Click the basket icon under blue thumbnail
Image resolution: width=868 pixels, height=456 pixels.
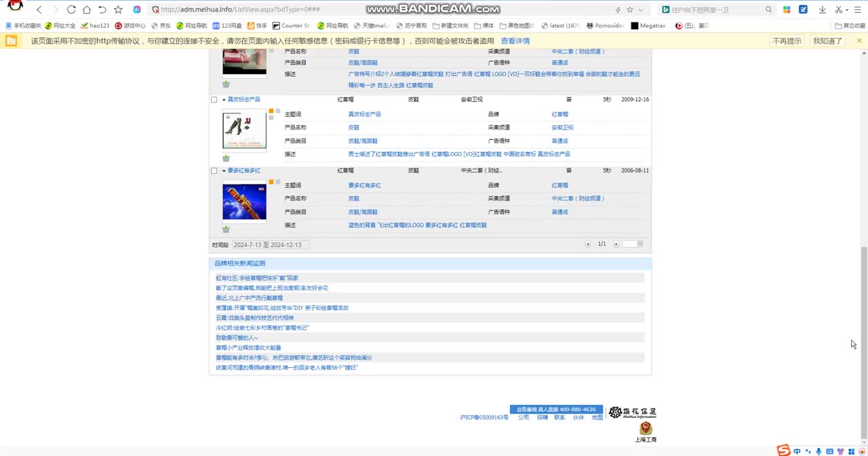coord(226,229)
